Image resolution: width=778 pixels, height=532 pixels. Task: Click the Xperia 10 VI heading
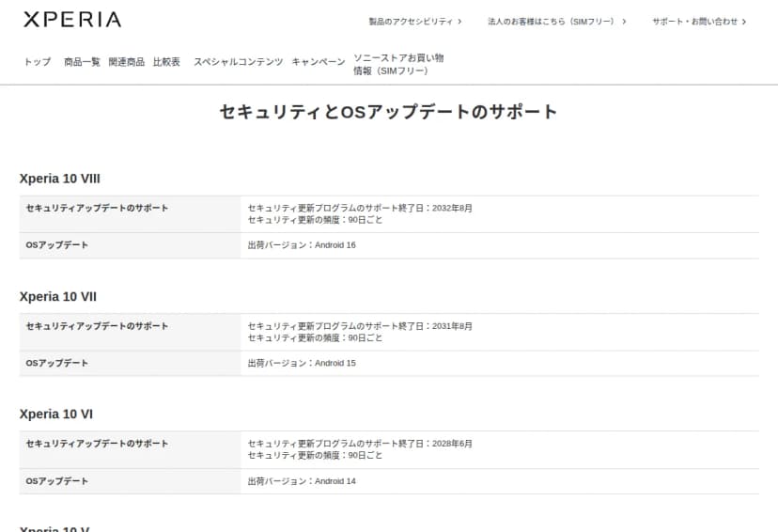coord(56,415)
